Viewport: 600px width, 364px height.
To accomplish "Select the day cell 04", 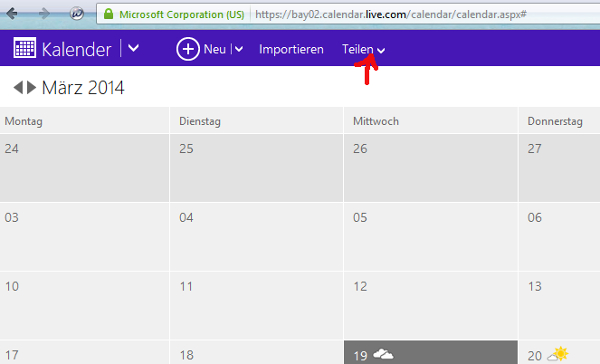I will coord(256,237).
